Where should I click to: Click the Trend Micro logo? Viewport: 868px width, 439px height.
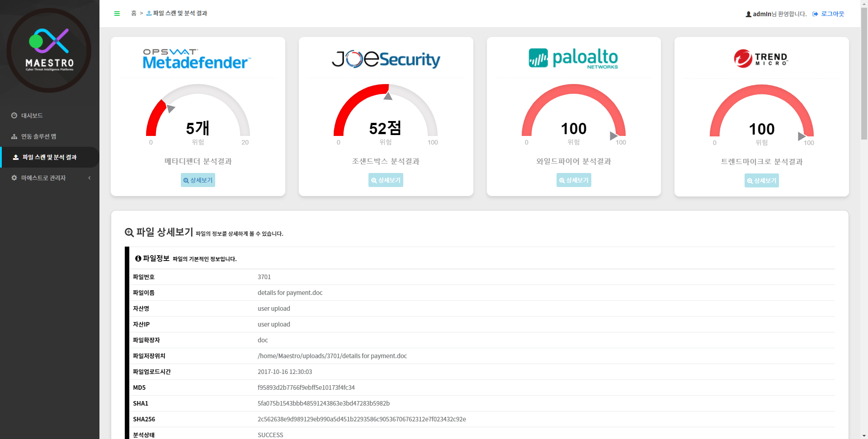click(x=761, y=59)
